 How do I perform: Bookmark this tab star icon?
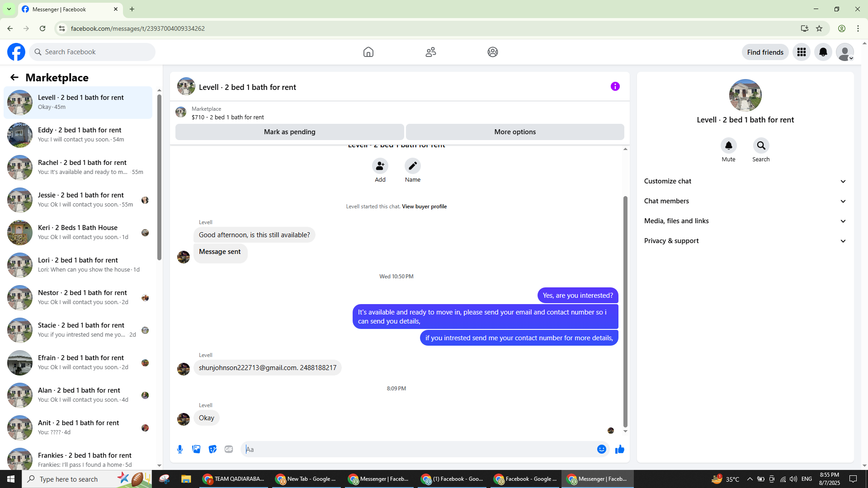[819, 28]
